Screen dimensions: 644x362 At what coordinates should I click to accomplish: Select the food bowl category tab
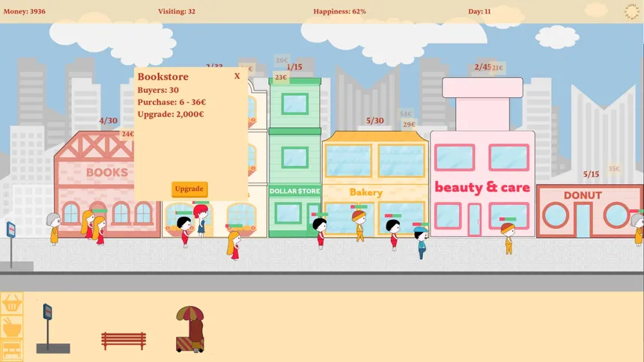coord(11,327)
